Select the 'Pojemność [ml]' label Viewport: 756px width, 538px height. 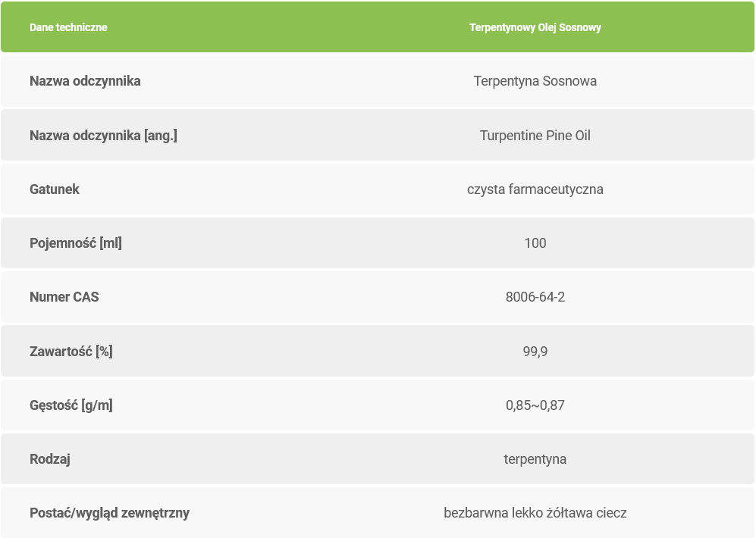pyautogui.click(x=76, y=243)
